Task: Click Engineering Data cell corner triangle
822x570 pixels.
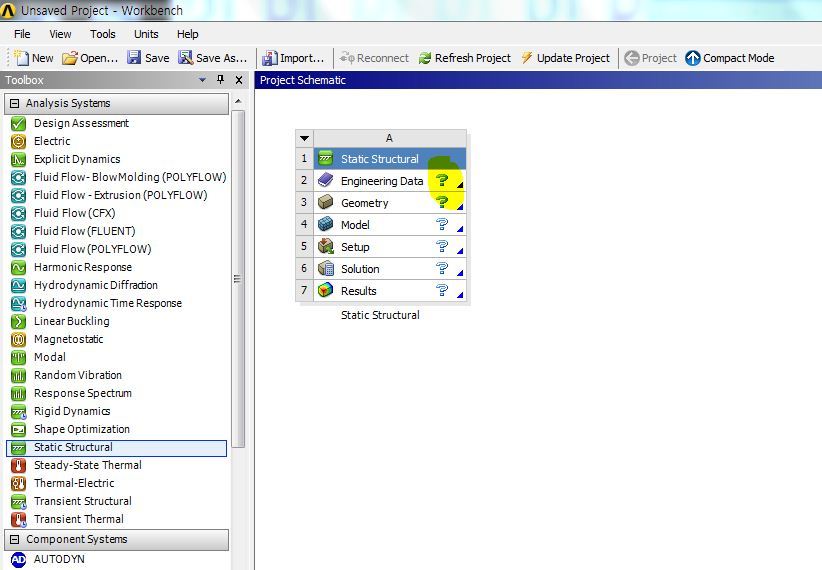Action: (460, 185)
